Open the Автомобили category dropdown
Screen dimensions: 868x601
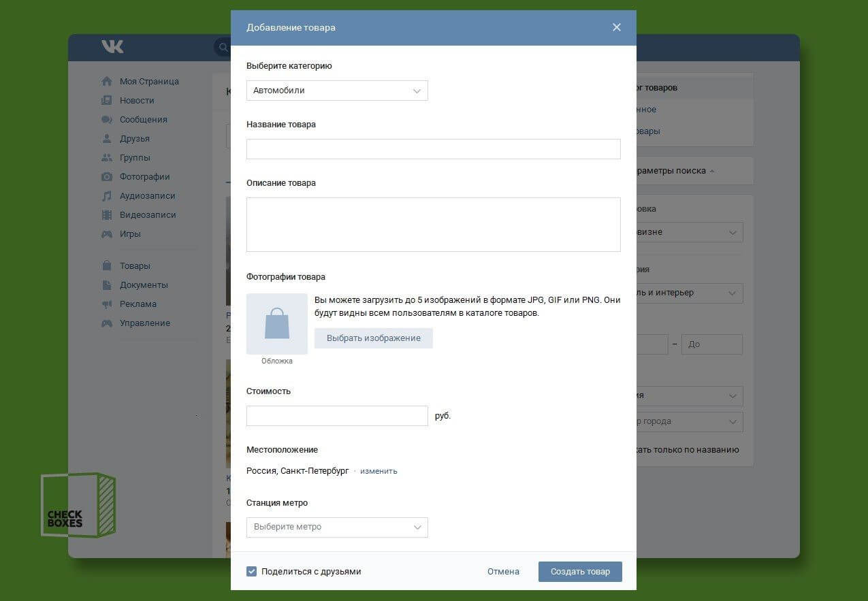coord(337,91)
